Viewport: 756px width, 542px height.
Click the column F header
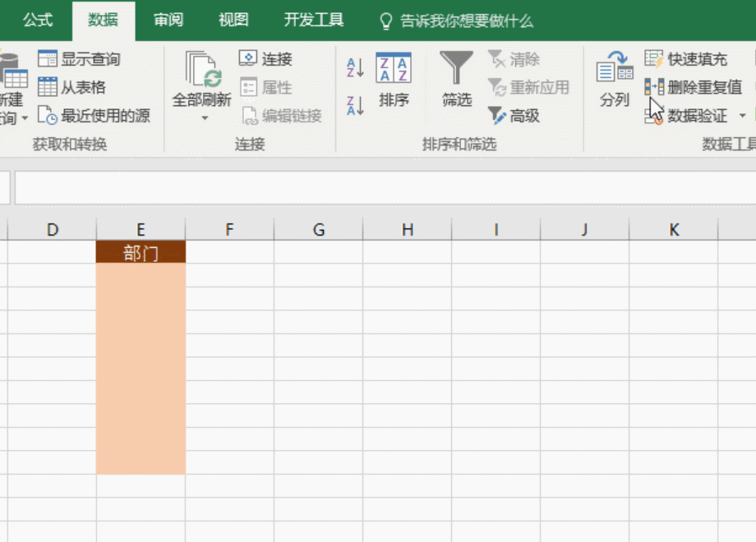click(229, 229)
